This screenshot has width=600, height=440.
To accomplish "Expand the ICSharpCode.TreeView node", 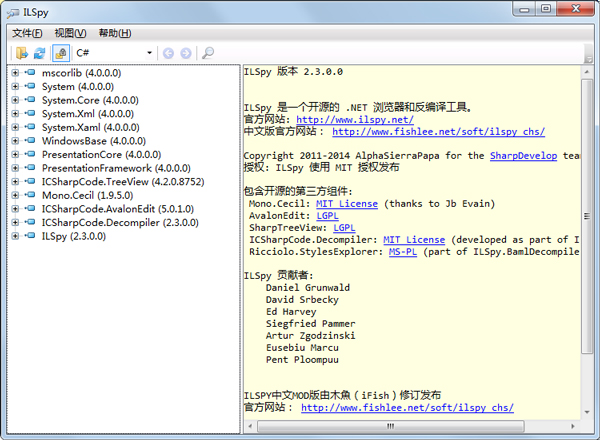I will pos(15,181).
